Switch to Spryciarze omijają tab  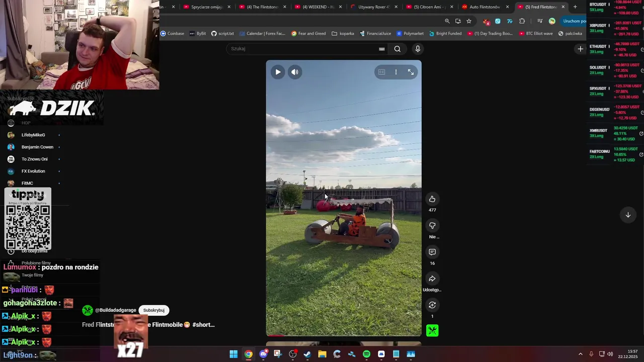click(206, 7)
